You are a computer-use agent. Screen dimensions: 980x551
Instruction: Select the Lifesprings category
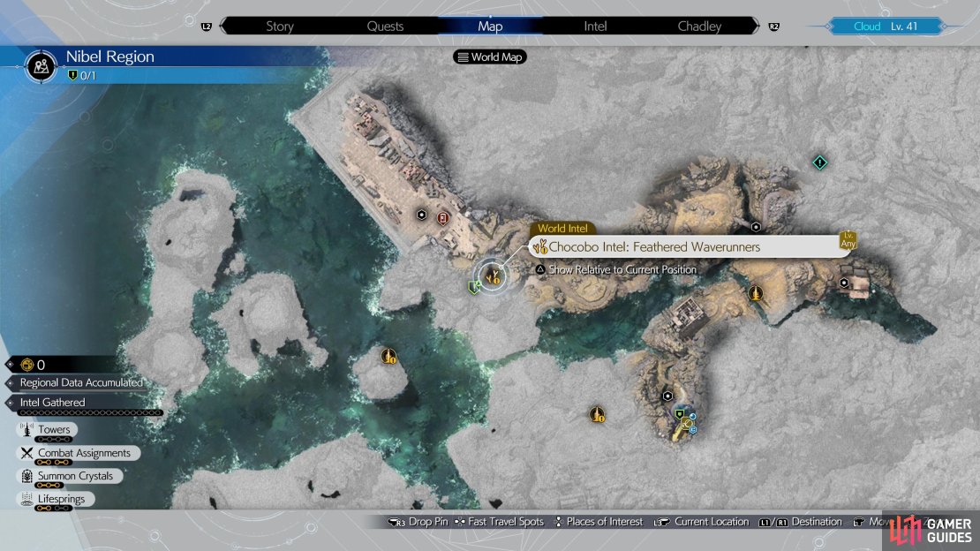(x=57, y=499)
